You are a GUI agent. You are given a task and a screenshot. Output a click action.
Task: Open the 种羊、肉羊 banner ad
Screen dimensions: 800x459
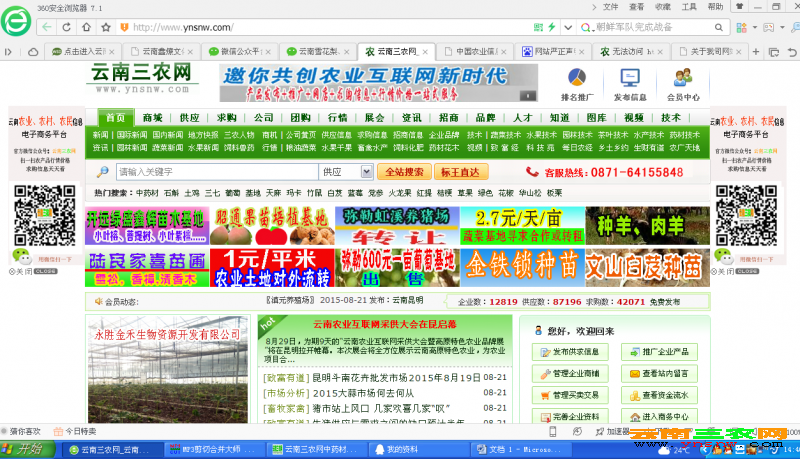pos(647,225)
